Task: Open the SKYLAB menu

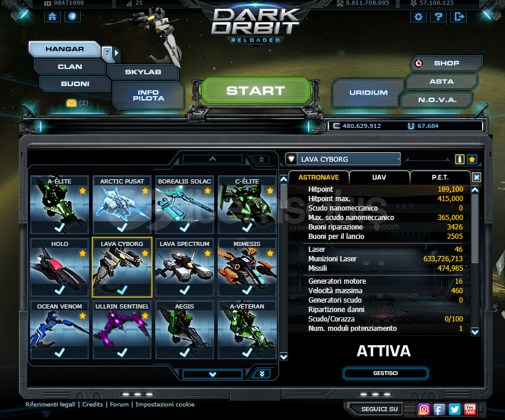Action: click(x=143, y=72)
